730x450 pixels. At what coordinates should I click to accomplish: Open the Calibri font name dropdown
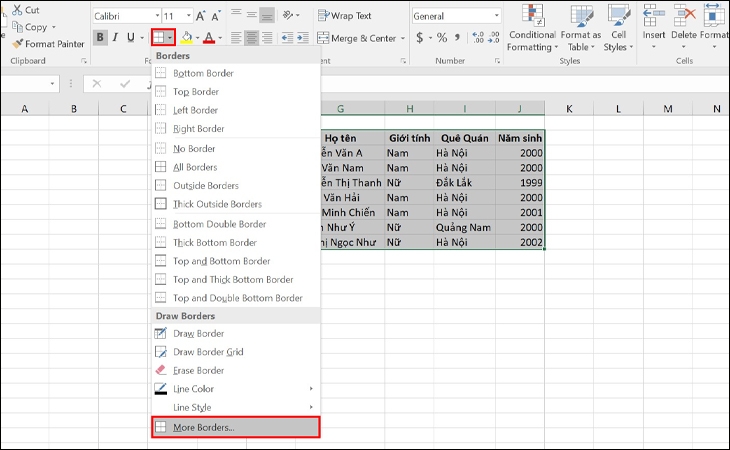point(157,16)
